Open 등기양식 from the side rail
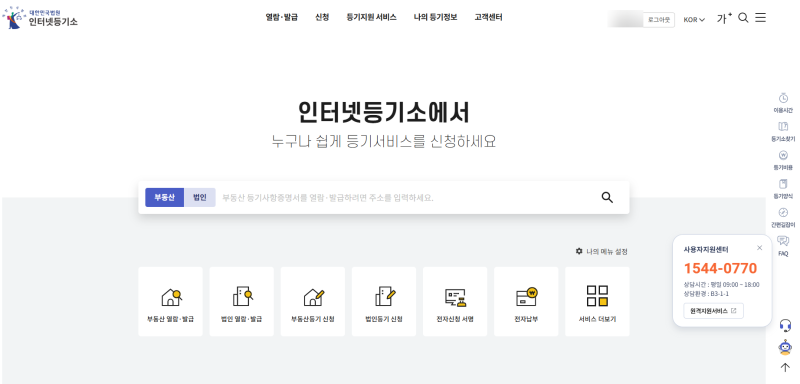The image size is (800, 384). [783, 189]
